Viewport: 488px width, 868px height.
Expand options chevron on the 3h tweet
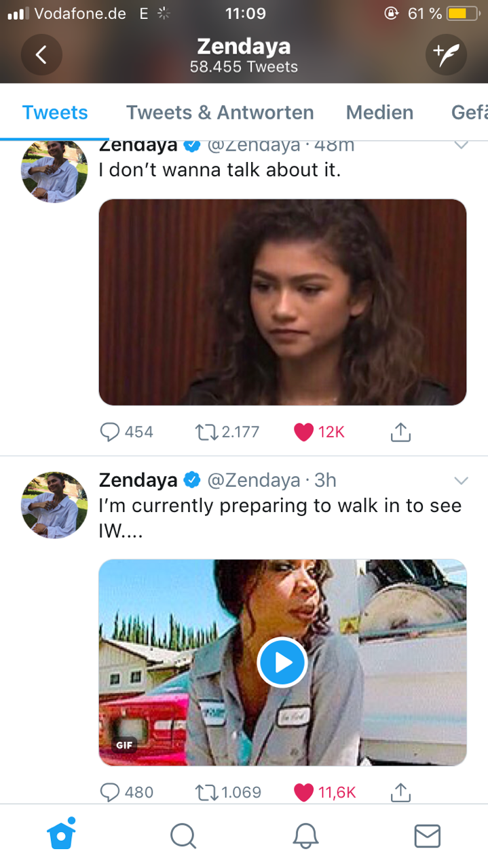pos(461,481)
